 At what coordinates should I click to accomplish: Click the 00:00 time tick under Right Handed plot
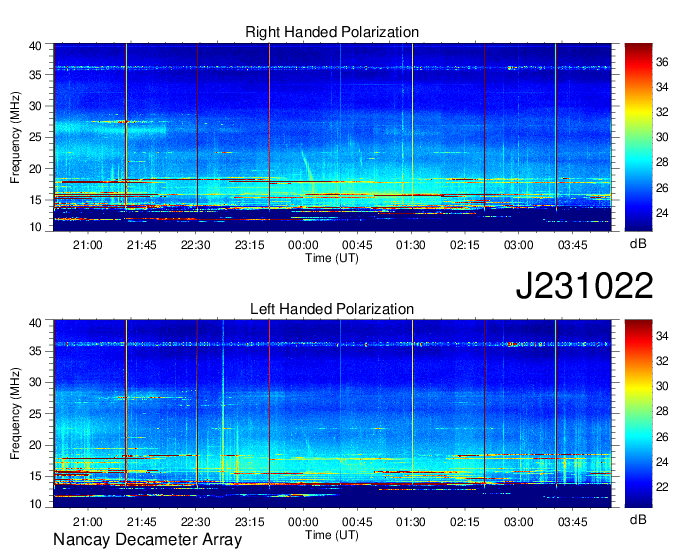point(303,245)
